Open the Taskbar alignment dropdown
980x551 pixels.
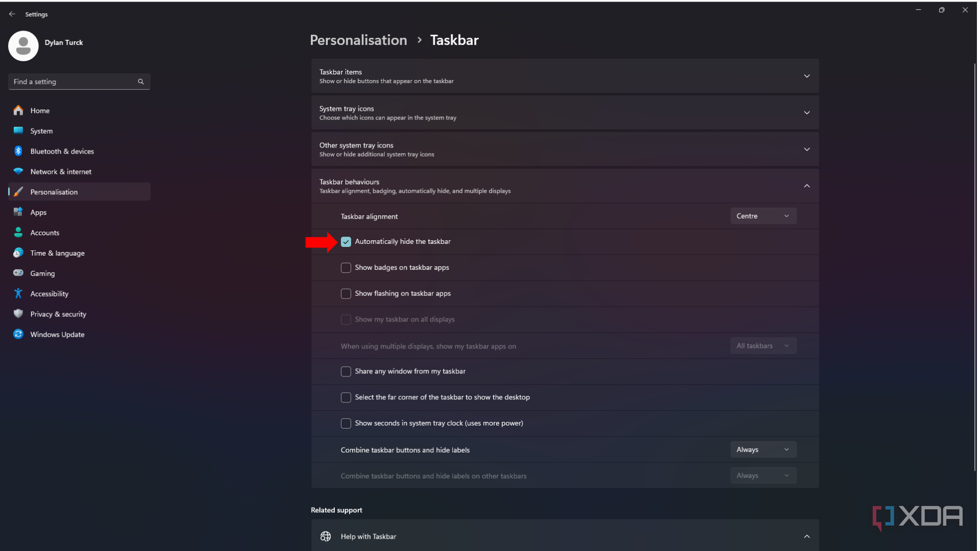click(x=763, y=216)
